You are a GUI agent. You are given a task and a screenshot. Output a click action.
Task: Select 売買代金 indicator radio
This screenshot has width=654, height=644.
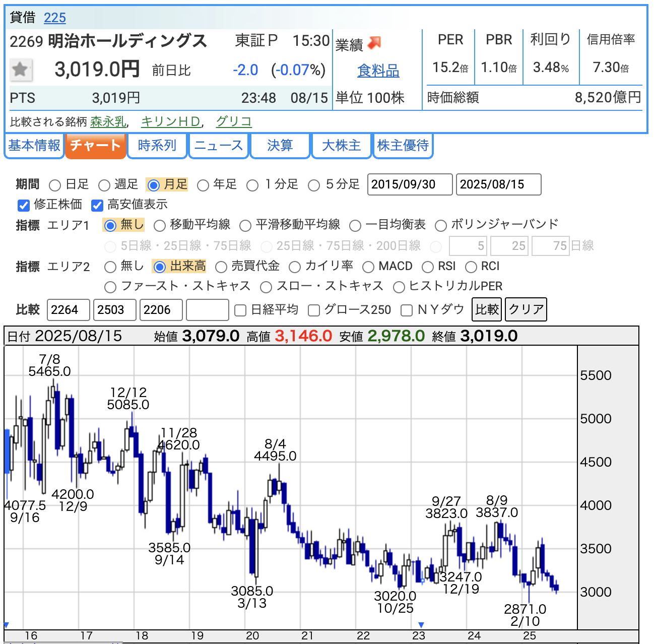coord(221,267)
